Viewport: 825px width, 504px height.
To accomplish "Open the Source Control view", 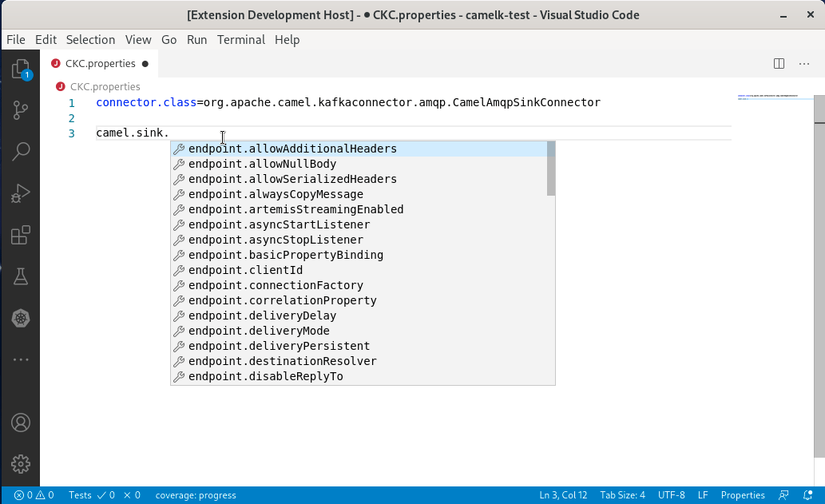I will pos(21,110).
